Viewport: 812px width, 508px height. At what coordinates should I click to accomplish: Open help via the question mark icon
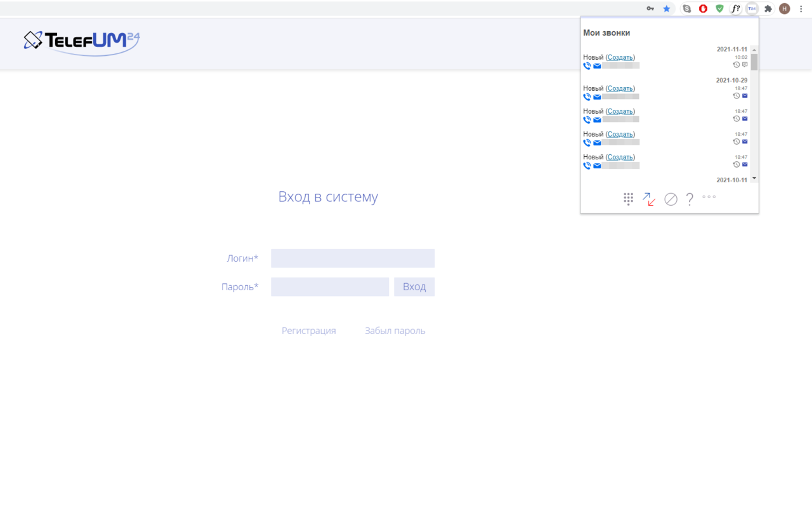point(690,199)
